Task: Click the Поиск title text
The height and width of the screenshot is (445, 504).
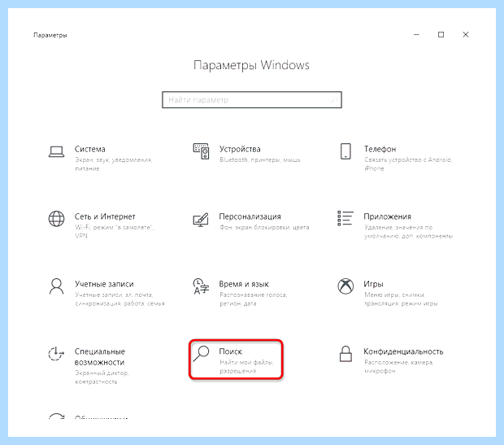Action: pos(231,351)
